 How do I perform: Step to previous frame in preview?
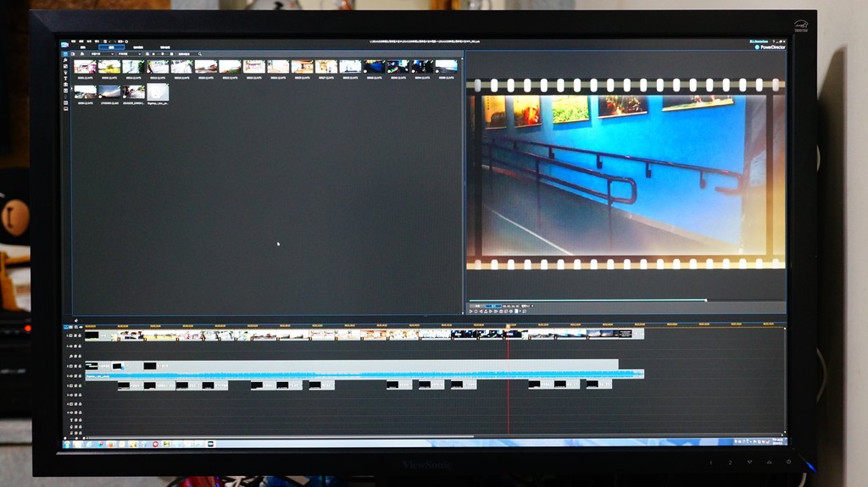coord(481,312)
